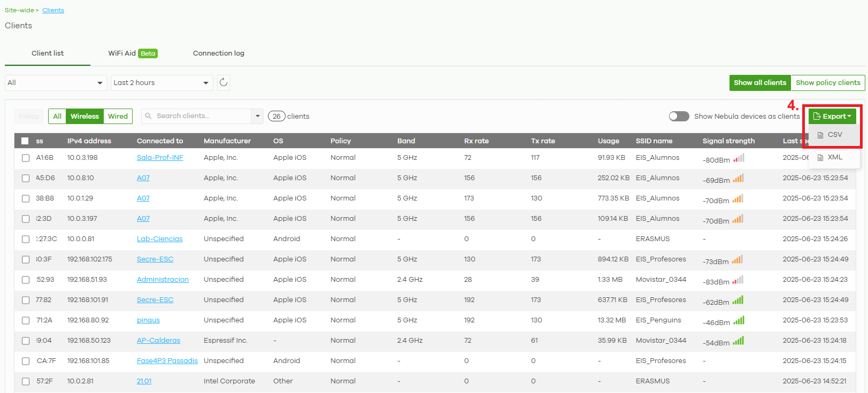Check the 192.168.80.92 client row
This screenshot has width=868, height=393.
click(x=26, y=321)
